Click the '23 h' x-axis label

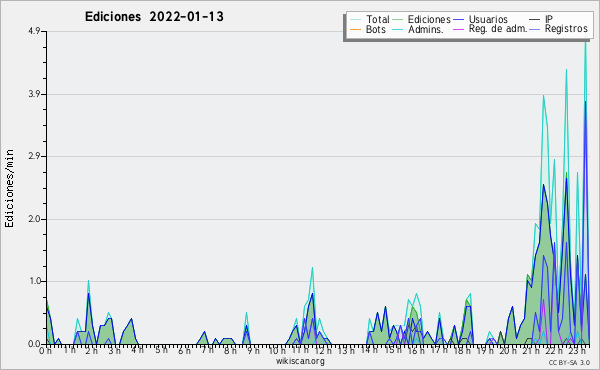(x=577, y=350)
